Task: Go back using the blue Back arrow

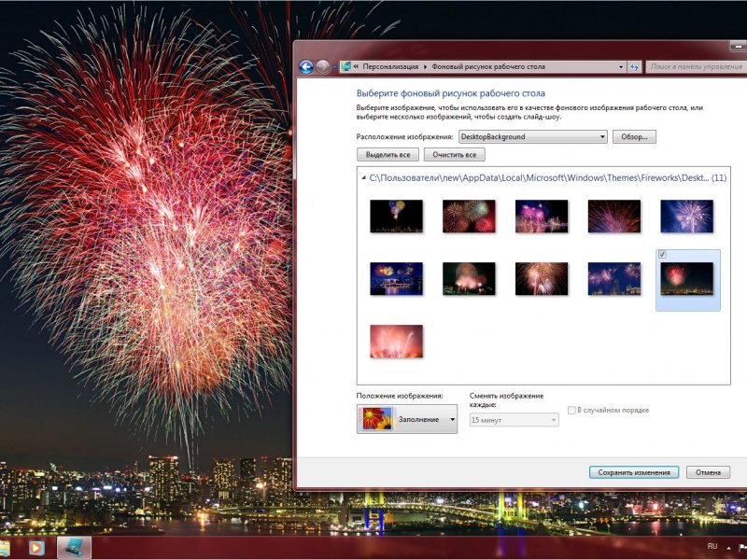Action: tap(306, 67)
